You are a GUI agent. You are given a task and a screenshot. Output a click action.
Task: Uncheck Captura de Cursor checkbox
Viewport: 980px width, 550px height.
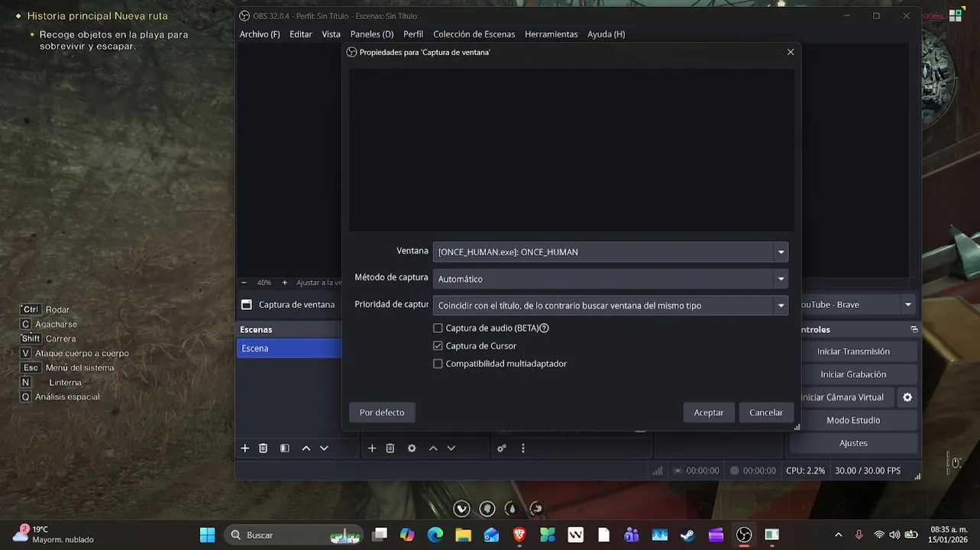pos(438,346)
